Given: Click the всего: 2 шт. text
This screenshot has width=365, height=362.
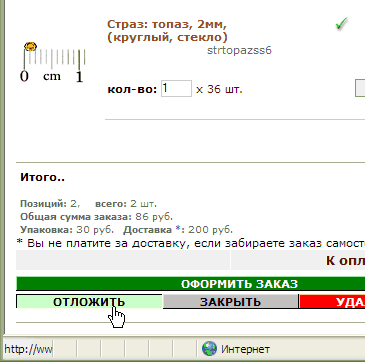Looking at the screenshot, I should point(126,204).
